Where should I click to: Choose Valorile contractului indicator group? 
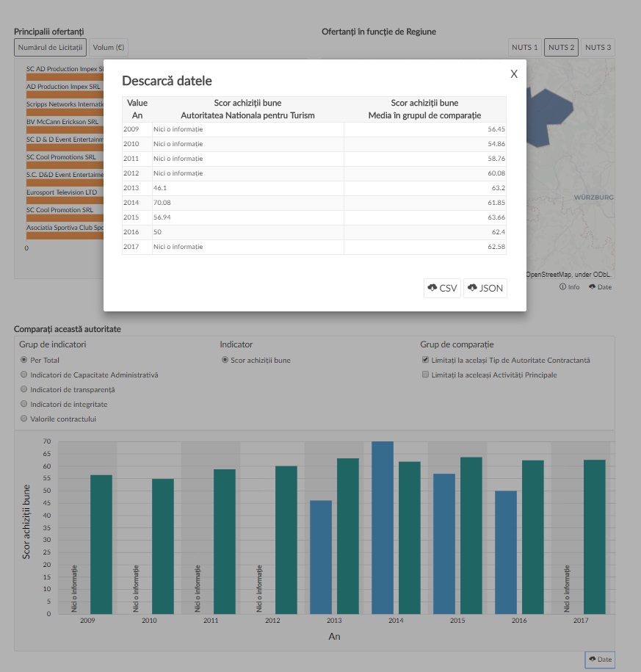point(24,419)
